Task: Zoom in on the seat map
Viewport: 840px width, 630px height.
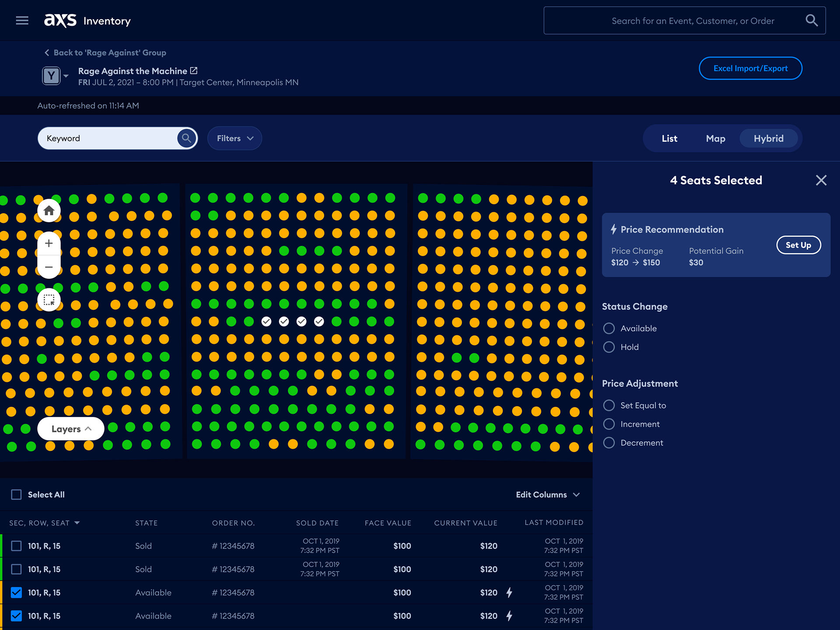Action: tap(49, 244)
